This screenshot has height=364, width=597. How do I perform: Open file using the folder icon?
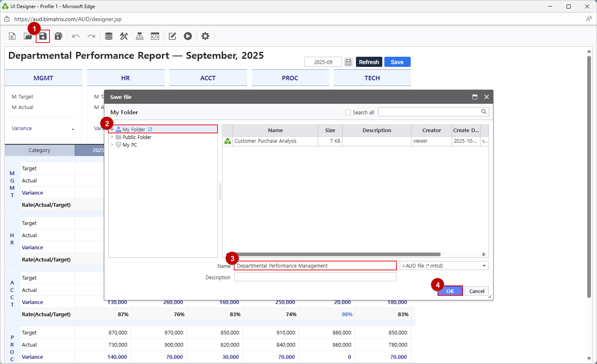pos(28,36)
